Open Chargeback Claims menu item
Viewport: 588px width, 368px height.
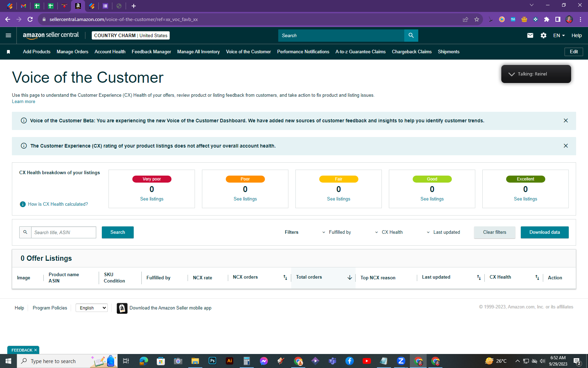pos(412,52)
